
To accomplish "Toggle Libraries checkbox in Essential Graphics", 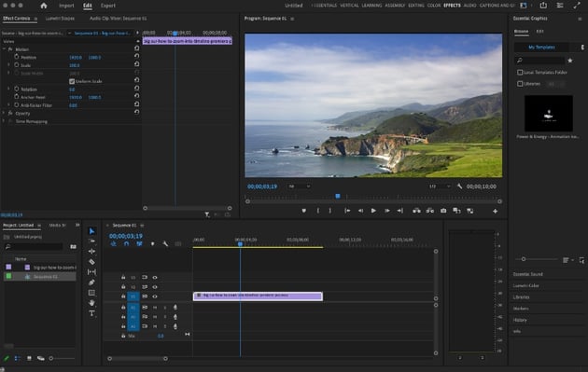I will 520,84.
